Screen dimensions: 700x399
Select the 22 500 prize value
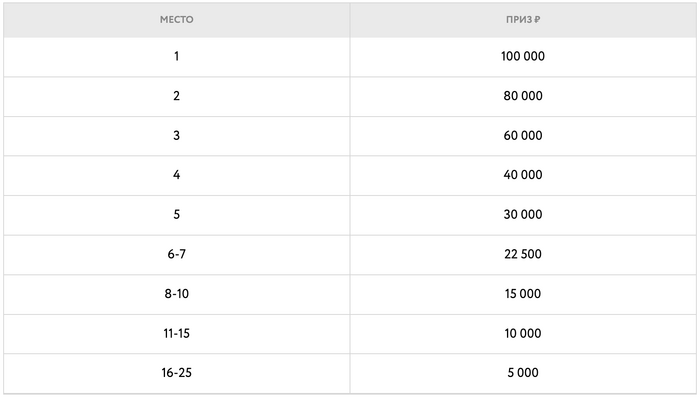(x=523, y=254)
